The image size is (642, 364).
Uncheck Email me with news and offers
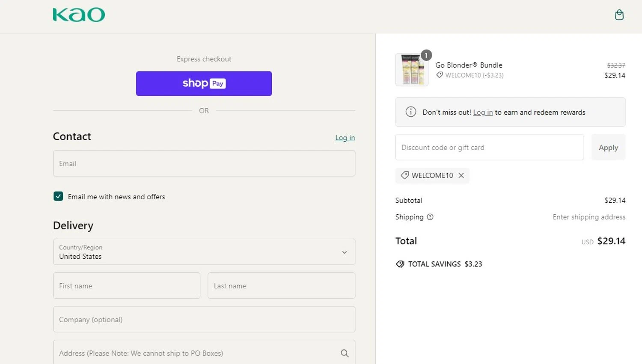(58, 196)
